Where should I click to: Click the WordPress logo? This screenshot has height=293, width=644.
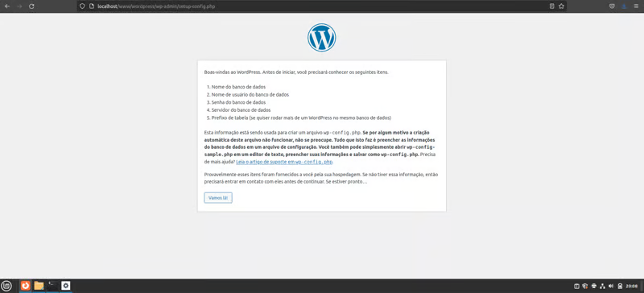tap(321, 37)
